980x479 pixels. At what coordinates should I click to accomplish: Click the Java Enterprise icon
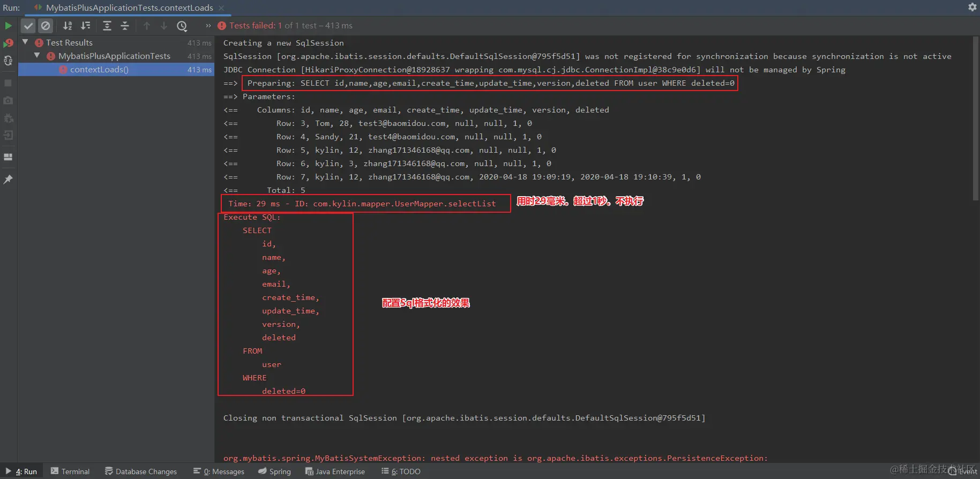[309, 471]
